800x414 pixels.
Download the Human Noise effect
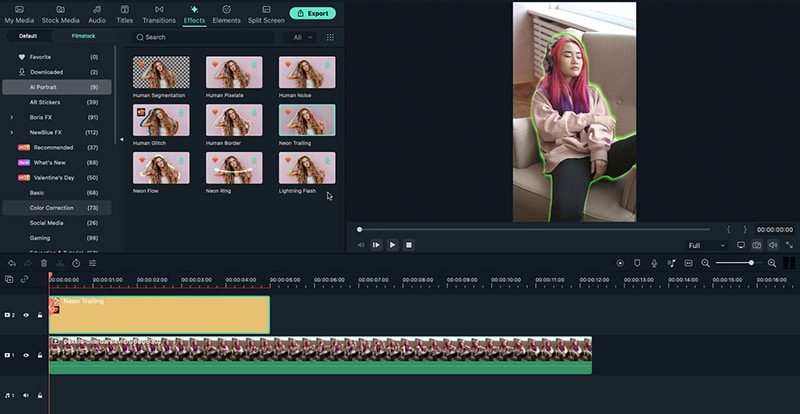pos(327,65)
